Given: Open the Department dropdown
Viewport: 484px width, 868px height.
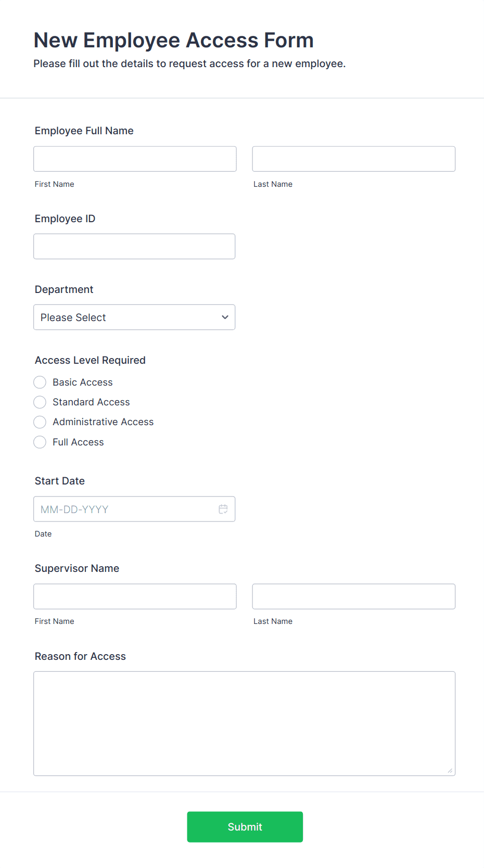Looking at the screenshot, I should 134,317.
